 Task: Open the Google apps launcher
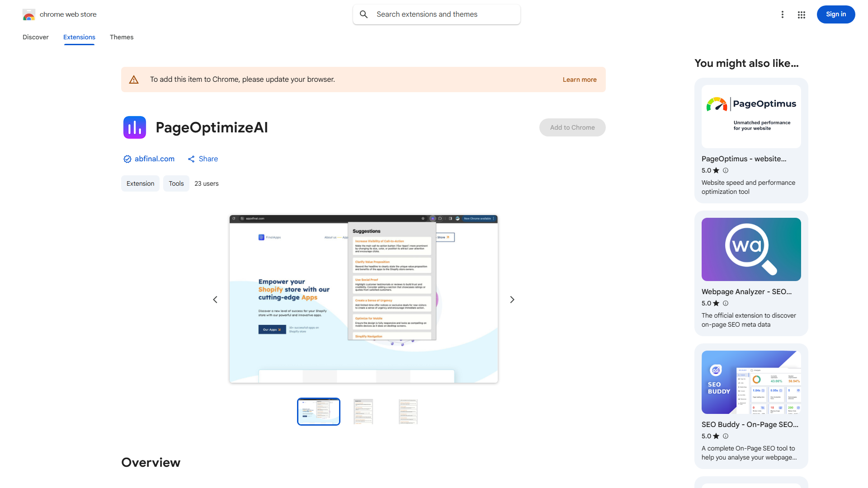coord(802,14)
